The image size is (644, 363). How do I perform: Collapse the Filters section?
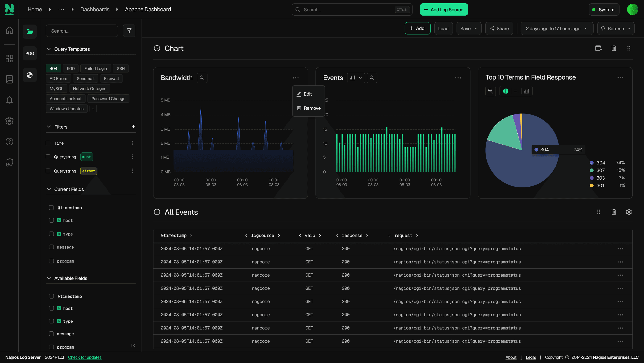tap(49, 127)
